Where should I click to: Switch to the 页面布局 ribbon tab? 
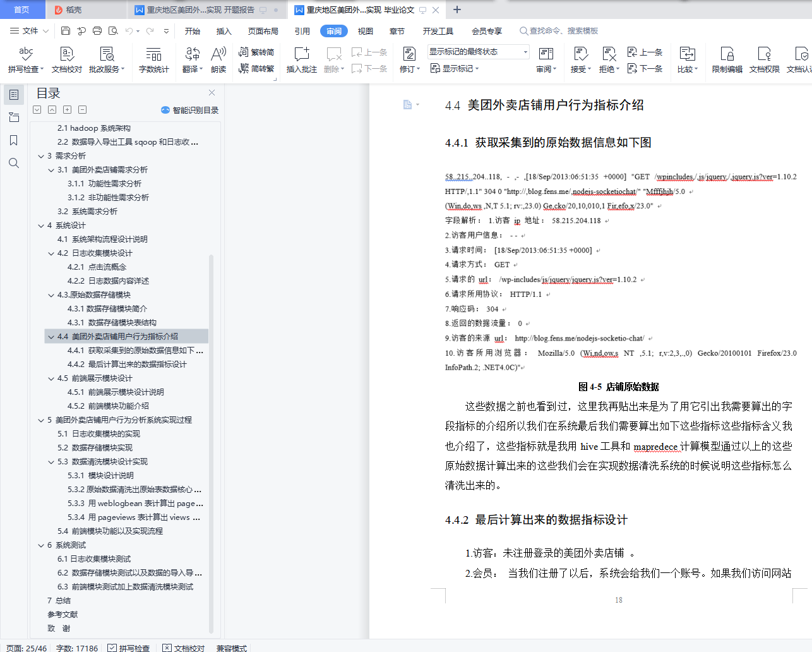pos(263,31)
